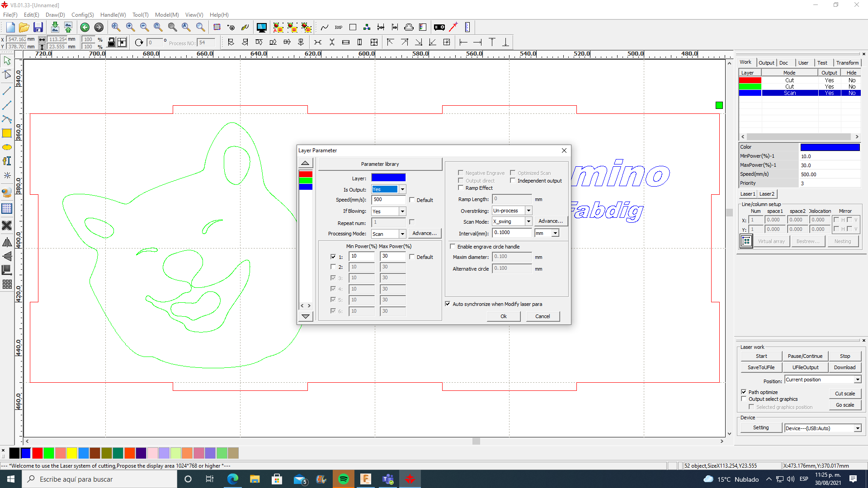Select the node edit tool

(x=7, y=75)
